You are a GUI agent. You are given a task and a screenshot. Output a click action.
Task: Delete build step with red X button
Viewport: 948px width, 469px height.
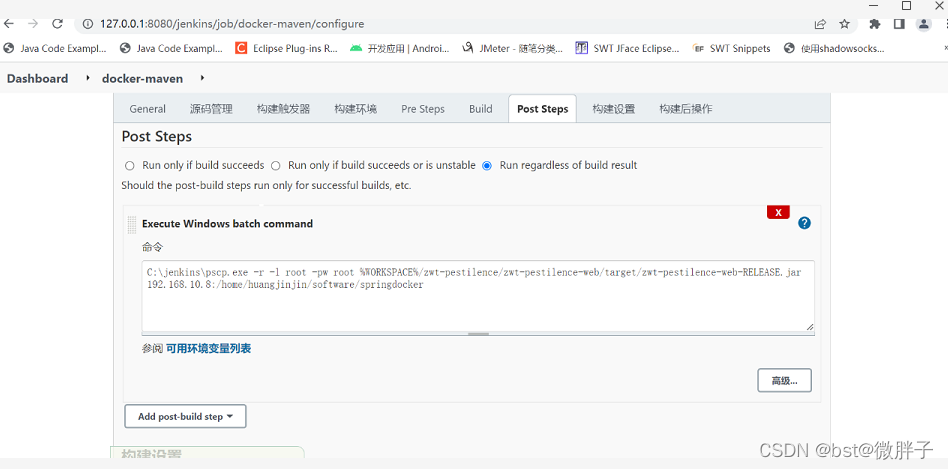[x=778, y=212]
